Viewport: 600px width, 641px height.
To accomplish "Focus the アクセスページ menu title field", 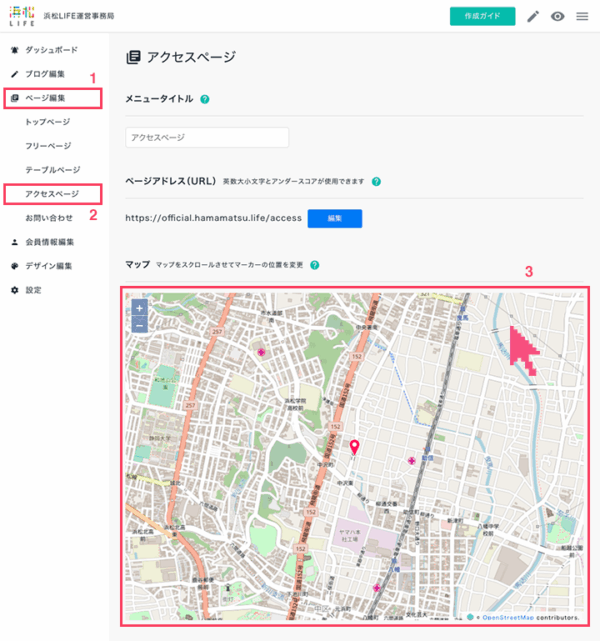I will (x=207, y=137).
